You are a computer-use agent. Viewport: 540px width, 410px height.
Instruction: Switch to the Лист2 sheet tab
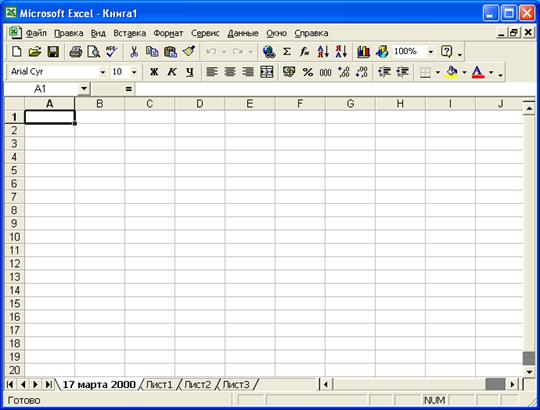(197, 384)
